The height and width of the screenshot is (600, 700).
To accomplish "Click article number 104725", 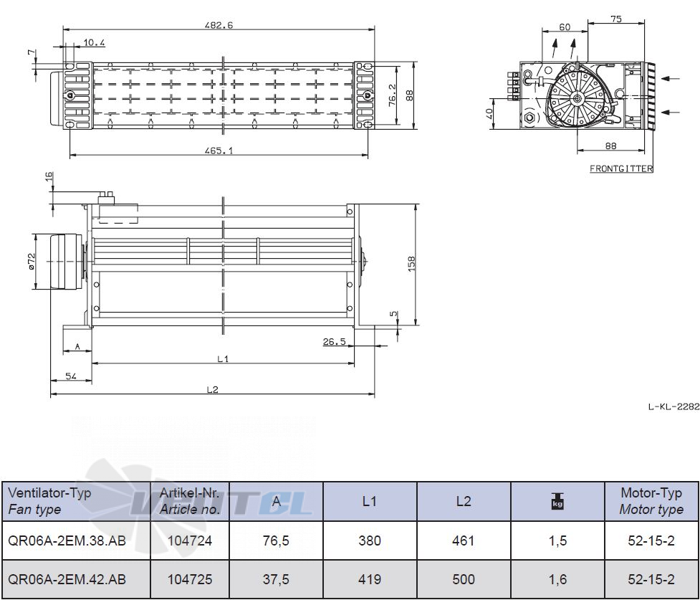I will pyautogui.click(x=190, y=579).
